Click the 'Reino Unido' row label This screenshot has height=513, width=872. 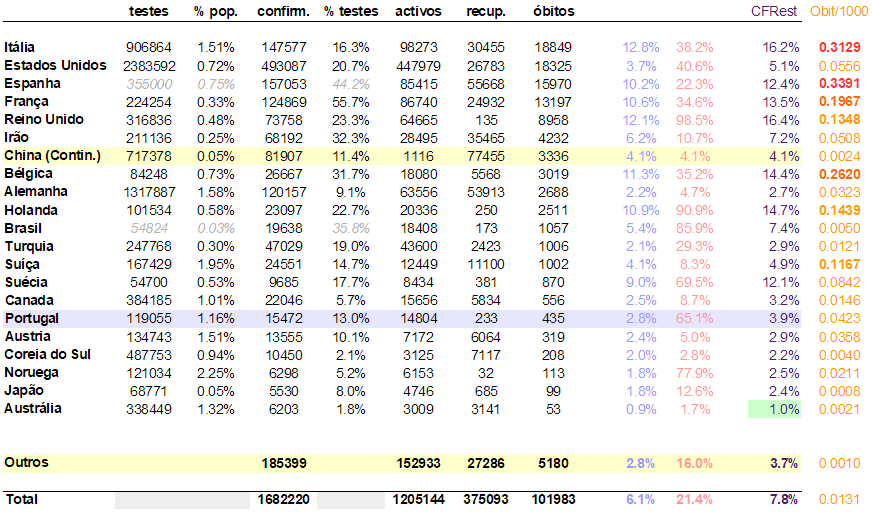[44, 120]
